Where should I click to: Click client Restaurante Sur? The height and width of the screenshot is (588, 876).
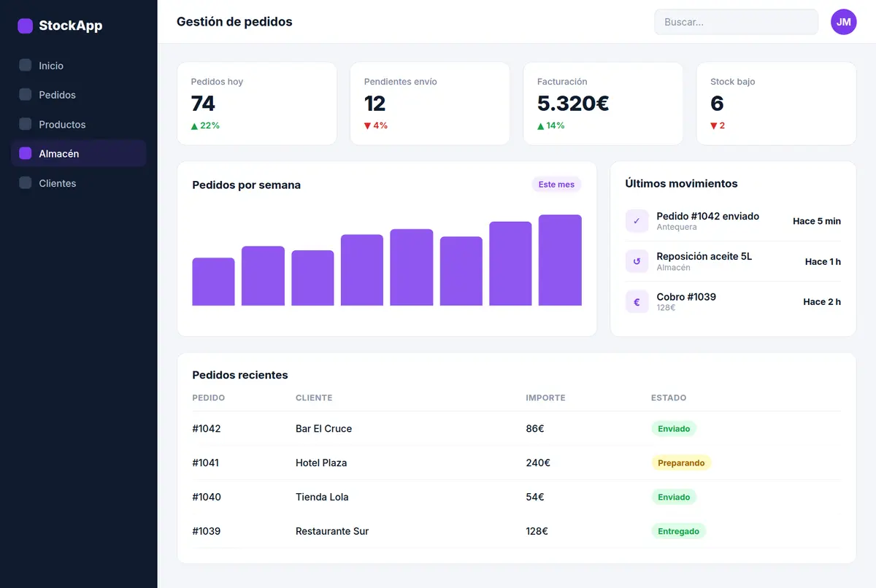point(332,531)
